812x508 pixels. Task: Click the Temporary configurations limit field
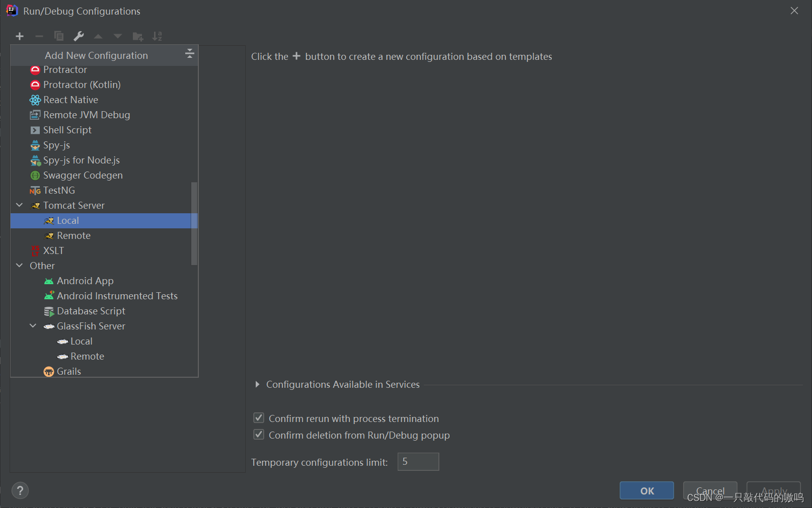click(418, 462)
